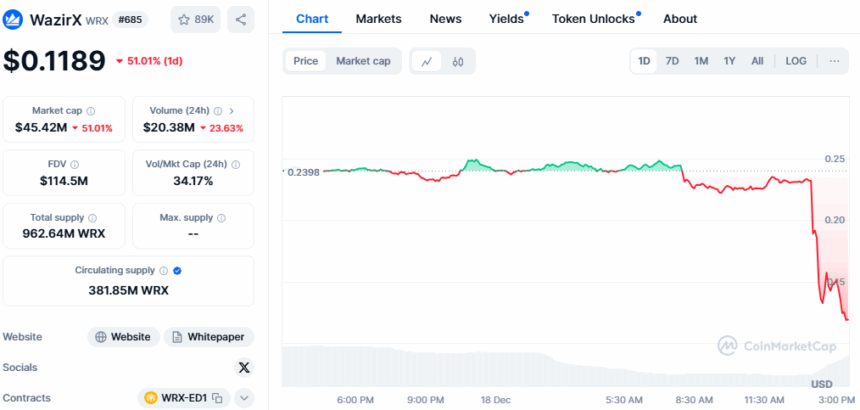
Task: Open FDV info icon
Action: [x=75, y=164]
